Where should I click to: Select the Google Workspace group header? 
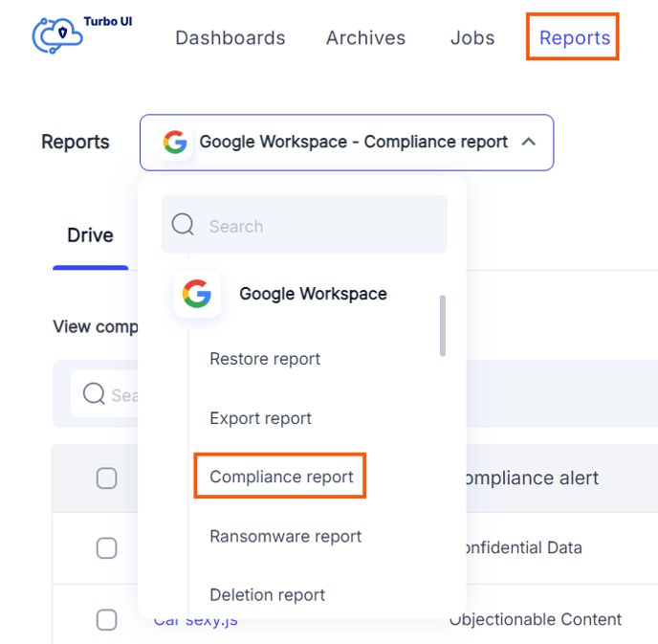coord(313,294)
